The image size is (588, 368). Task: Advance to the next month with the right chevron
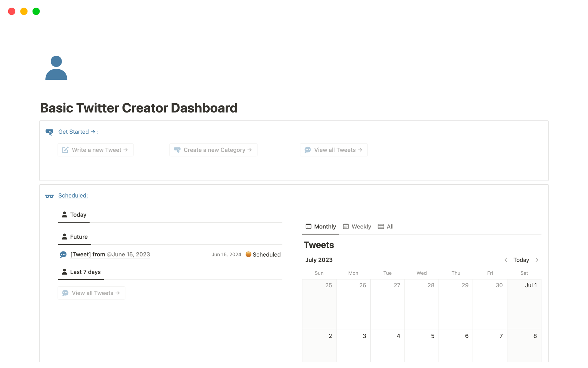tap(537, 260)
